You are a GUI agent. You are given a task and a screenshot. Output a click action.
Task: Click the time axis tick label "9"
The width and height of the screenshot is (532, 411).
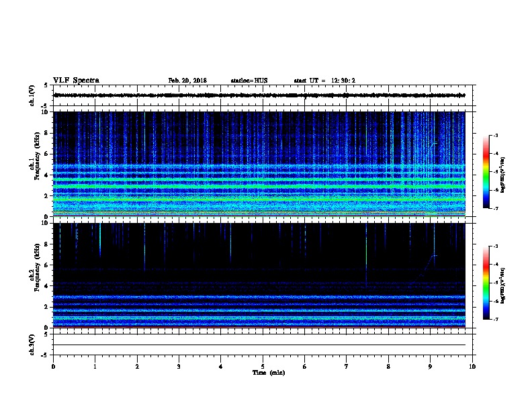(x=430, y=367)
